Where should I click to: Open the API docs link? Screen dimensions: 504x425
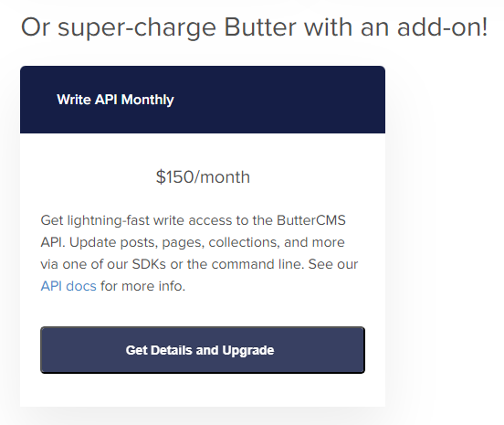68,286
